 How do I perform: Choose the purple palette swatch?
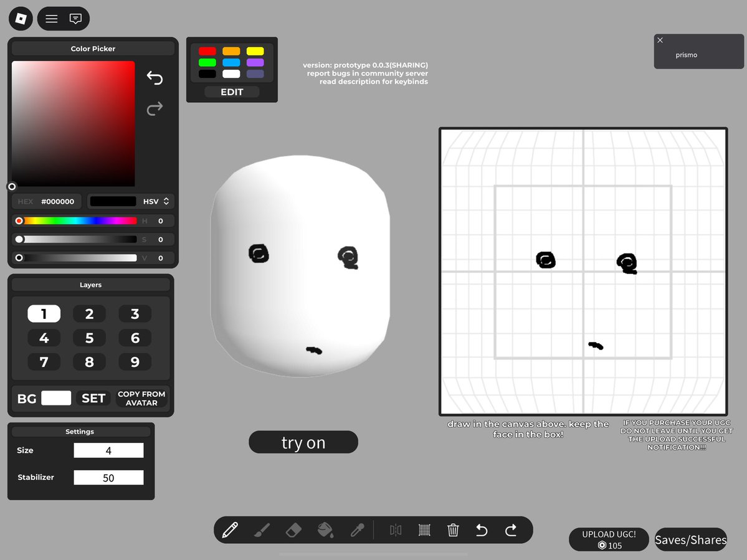pyautogui.click(x=255, y=62)
